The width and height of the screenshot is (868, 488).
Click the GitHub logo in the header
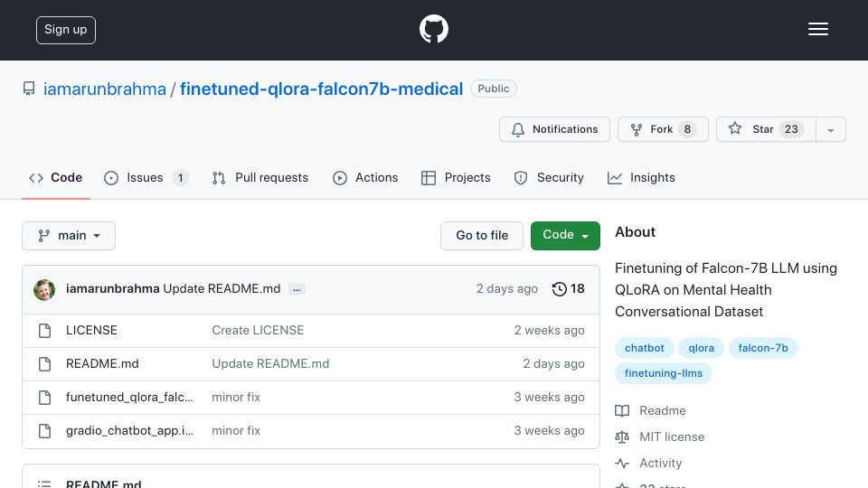point(433,29)
